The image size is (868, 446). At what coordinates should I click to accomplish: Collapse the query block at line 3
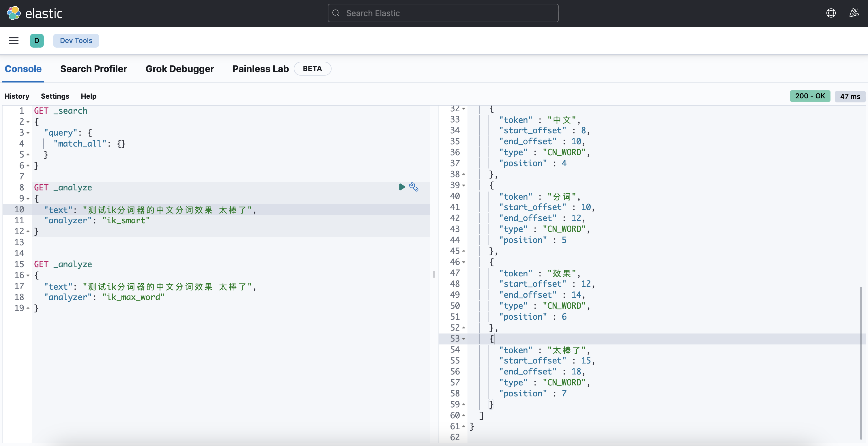coord(28,133)
